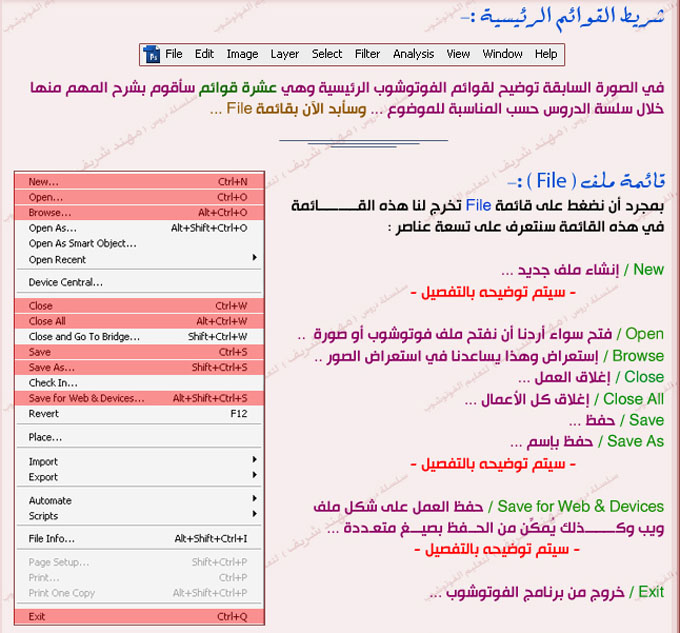This screenshot has height=633, width=680.
Task: Choose Open... with Ctrl+O shortcut
Action: tap(139, 197)
